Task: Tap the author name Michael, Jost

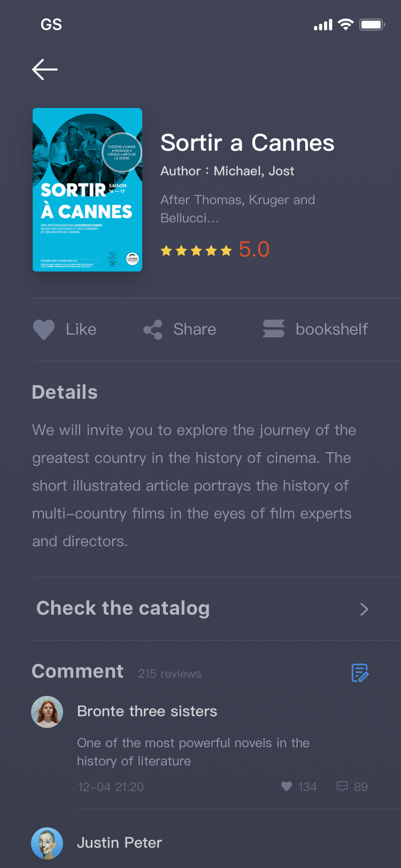Action: tap(254, 171)
